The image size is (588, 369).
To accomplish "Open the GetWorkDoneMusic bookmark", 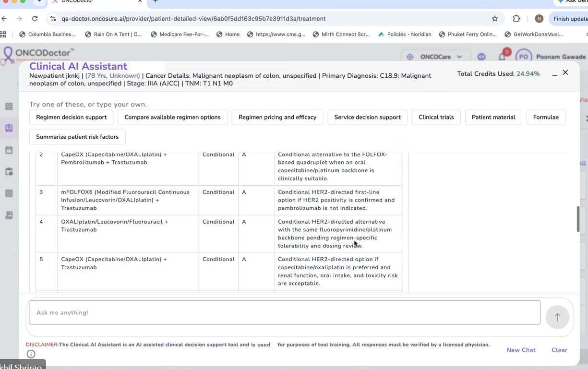I will click(x=533, y=34).
